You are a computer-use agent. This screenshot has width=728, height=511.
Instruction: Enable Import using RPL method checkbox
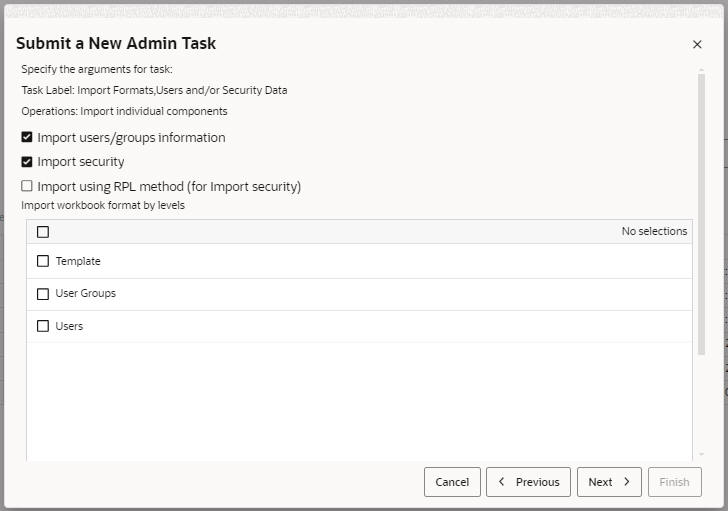coord(27,186)
